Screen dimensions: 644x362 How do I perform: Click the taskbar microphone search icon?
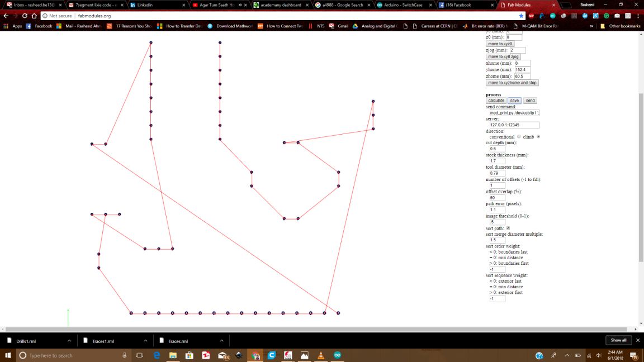click(x=125, y=355)
